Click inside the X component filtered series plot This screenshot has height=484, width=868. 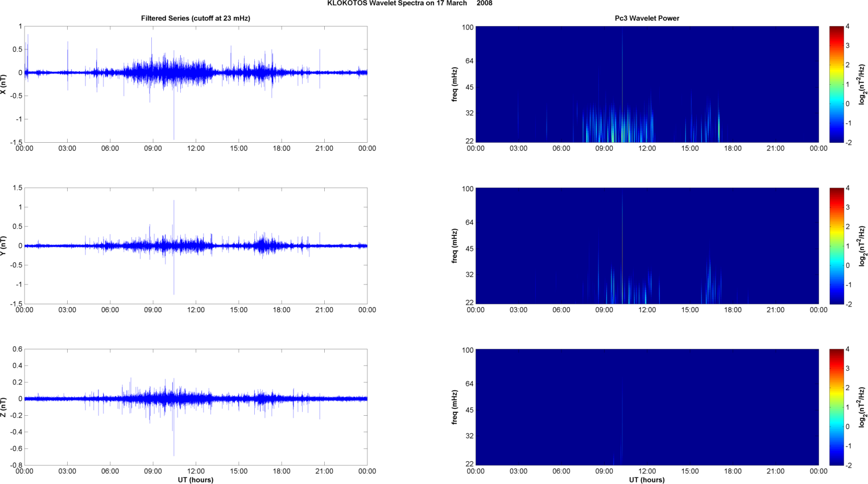(196, 84)
